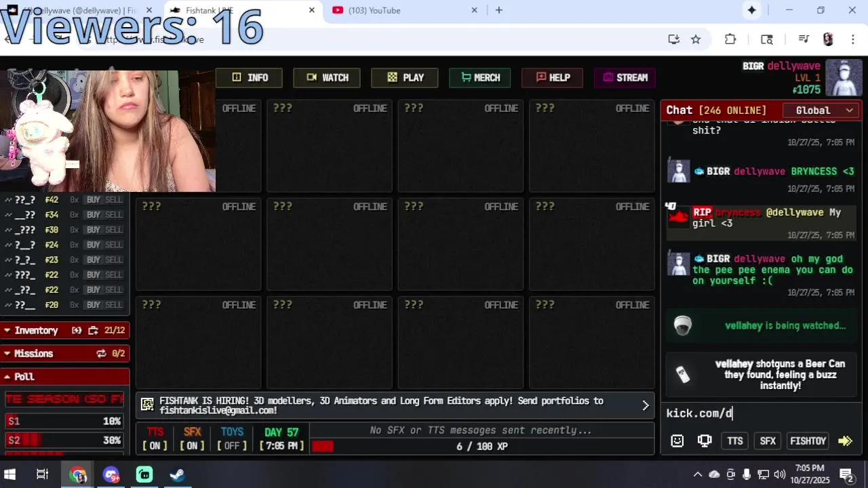Buy the ??__ stock priced 20
Screen dimensions: 868x488
94,305
